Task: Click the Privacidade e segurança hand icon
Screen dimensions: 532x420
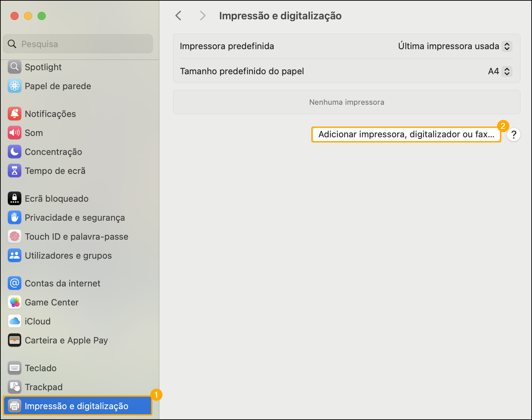Action: [x=15, y=218]
